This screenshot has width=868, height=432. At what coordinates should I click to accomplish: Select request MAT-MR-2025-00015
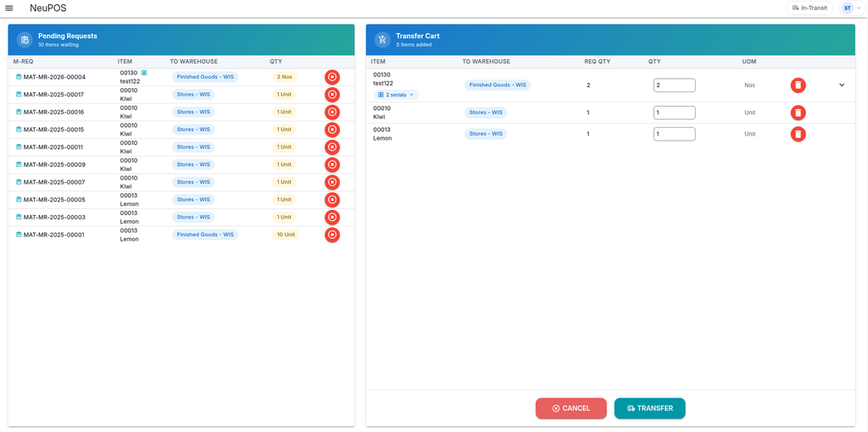(x=53, y=130)
